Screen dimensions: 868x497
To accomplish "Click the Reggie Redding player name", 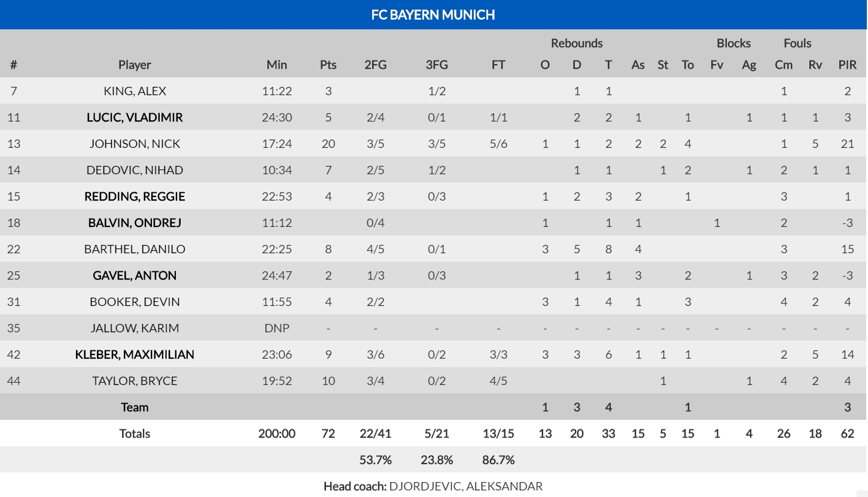I will 135,196.
